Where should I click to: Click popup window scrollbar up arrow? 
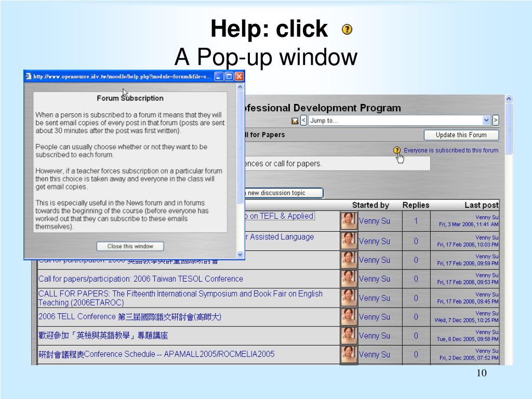point(240,87)
